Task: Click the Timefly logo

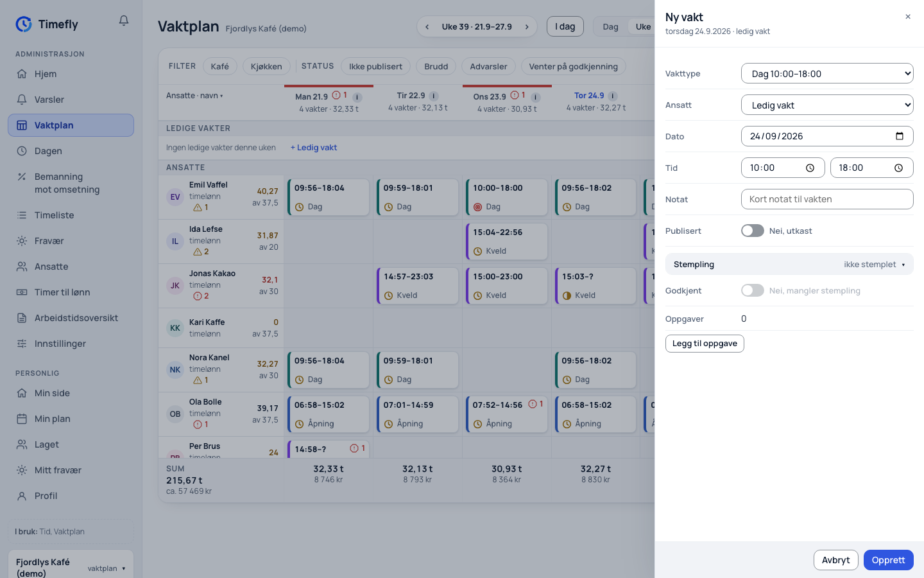Action: [47, 24]
